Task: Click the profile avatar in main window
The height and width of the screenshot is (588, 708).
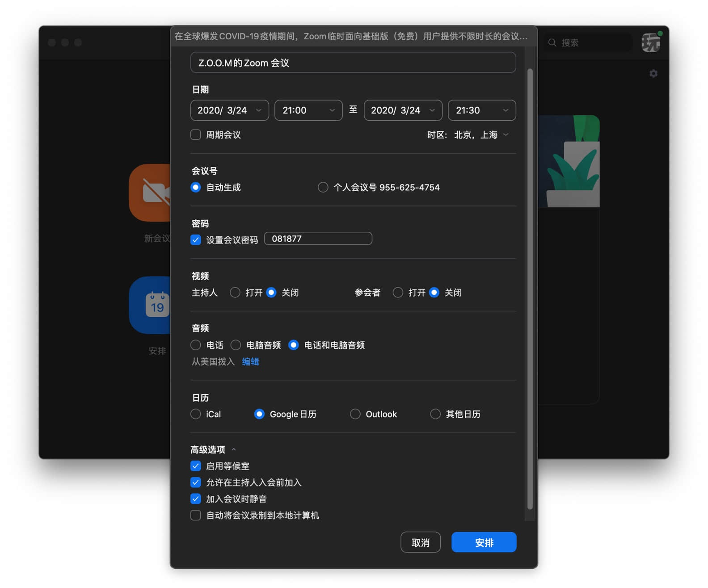Action: tap(651, 42)
